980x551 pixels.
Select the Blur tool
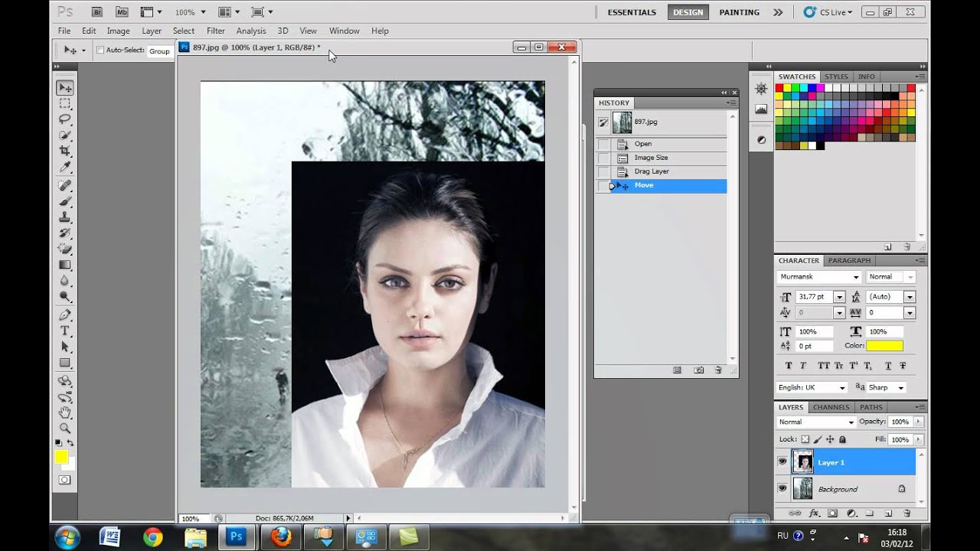[65, 281]
